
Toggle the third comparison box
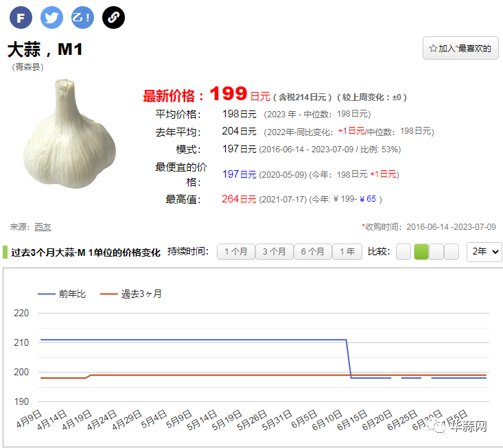[436, 252]
